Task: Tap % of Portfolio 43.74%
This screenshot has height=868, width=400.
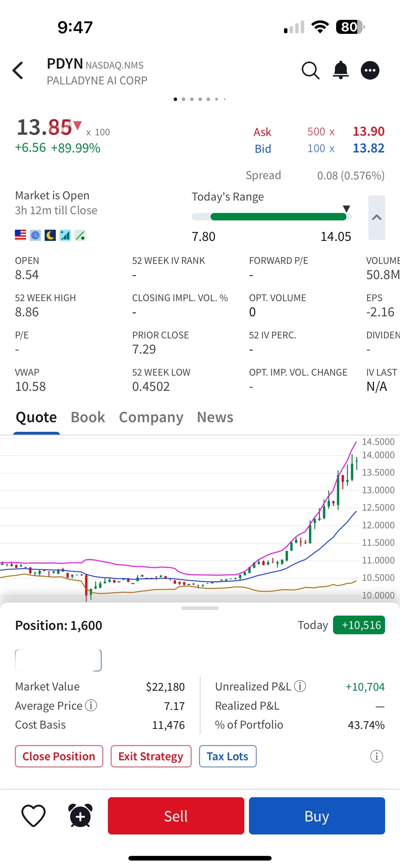Action: [x=366, y=725]
